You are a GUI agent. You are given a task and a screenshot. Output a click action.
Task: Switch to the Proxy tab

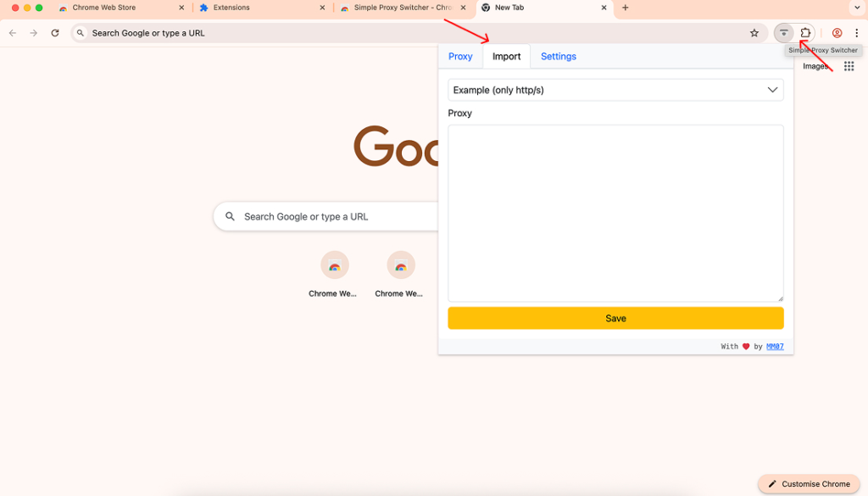coord(460,56)
